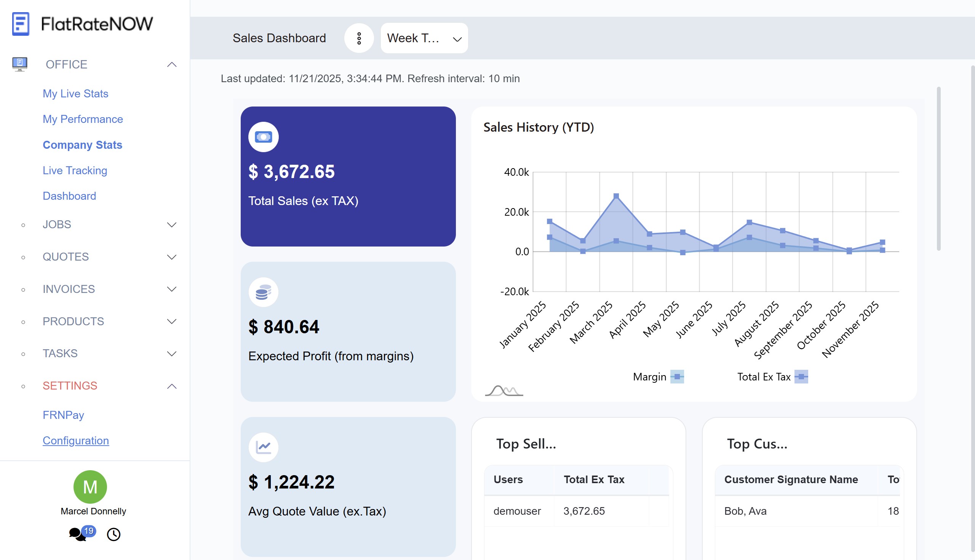Go to Live Tracking page
The height and width of the screenshot is (560, 975).
tap(75, 170)
